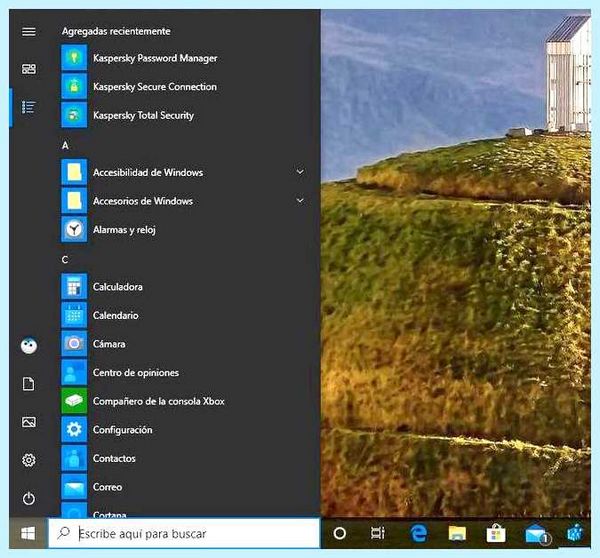The width and height of the screenshot is (600, 558).
Task: Open Cortana circle on the taskbar
Action: [340, 533]
